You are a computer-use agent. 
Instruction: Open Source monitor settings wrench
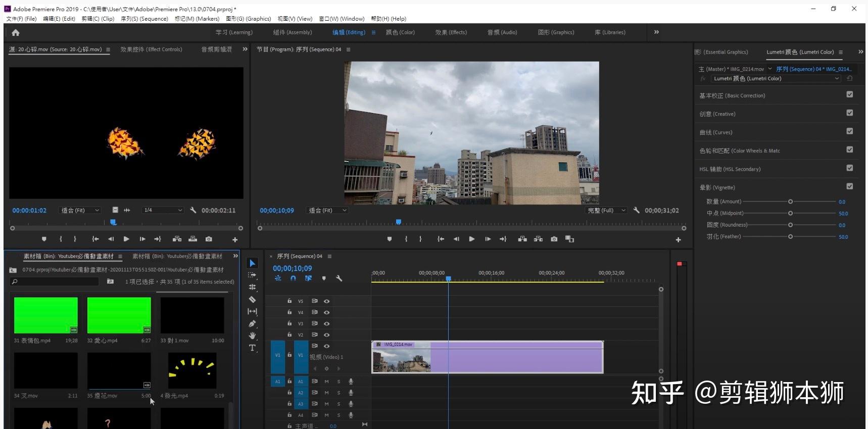tap(193, 210)
